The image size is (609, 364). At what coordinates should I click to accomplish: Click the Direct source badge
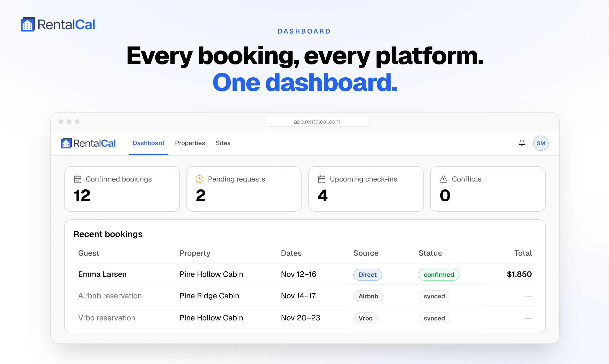point(368,275)
